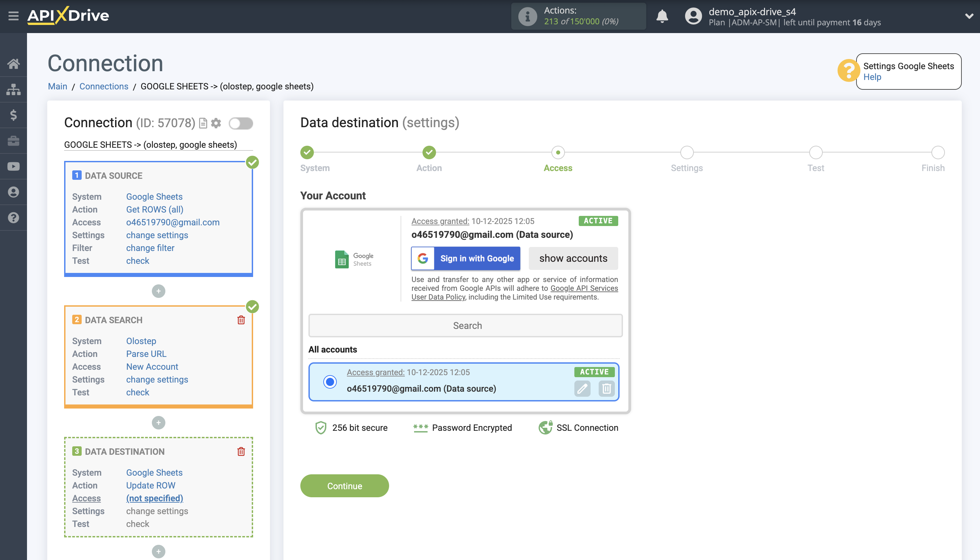
Task: Toggle the connection on/off switch
Action: coord(241,123)
